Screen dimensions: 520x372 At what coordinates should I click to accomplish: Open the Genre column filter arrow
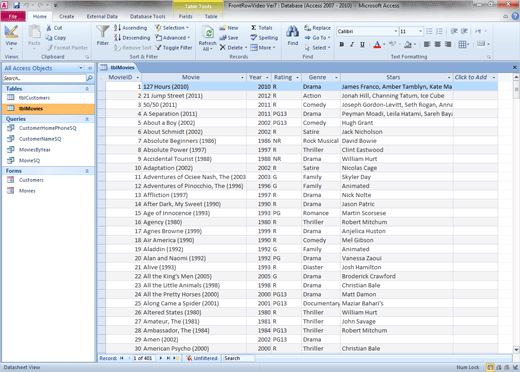tap(336, 77)
